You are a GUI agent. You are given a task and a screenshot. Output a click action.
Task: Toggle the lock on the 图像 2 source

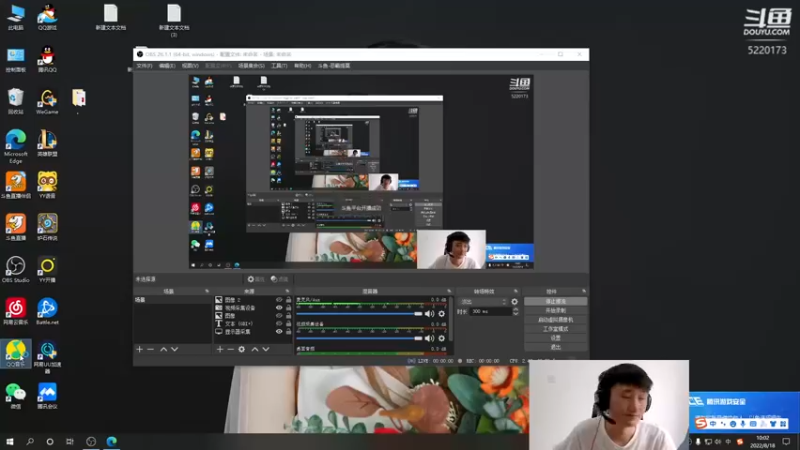click(x=288, y=300)
